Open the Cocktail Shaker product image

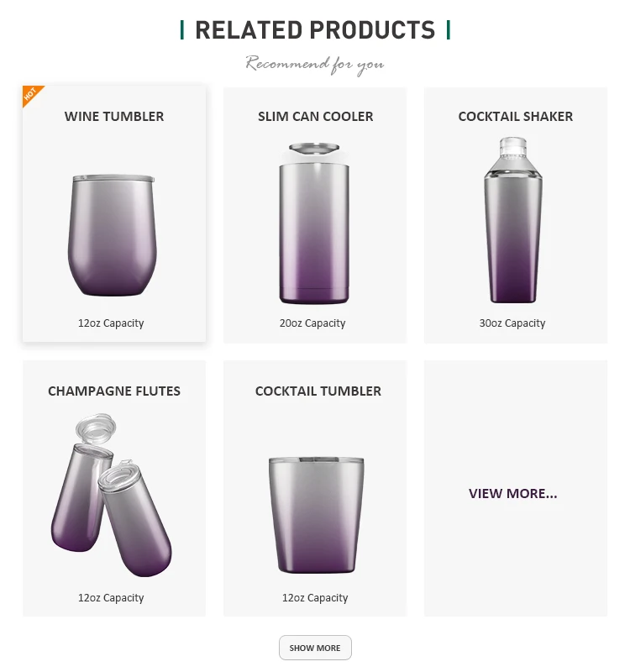pyautogui.click(x=513, y=220)
